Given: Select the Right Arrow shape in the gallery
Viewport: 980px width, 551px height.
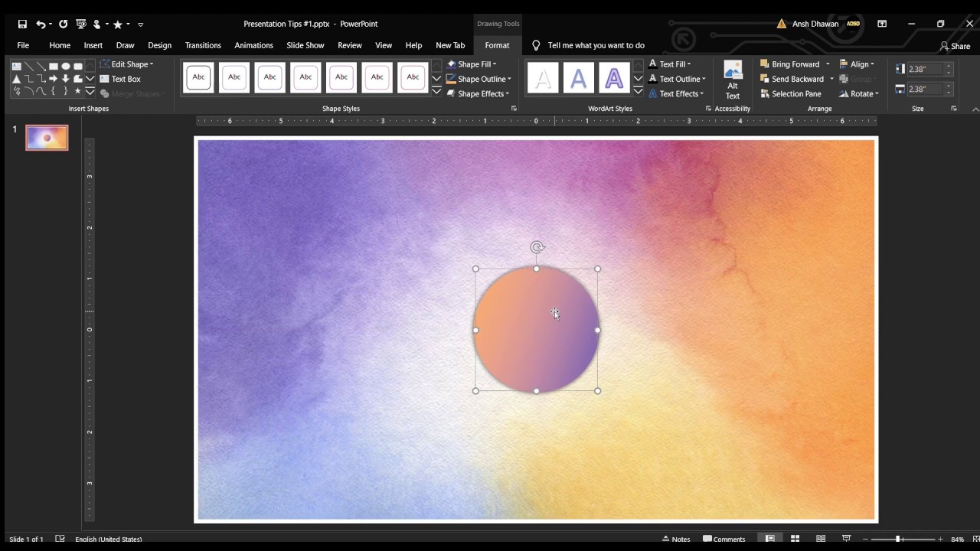Looking at the screenshot, I should pyautogui.click(x=54, y=79).
